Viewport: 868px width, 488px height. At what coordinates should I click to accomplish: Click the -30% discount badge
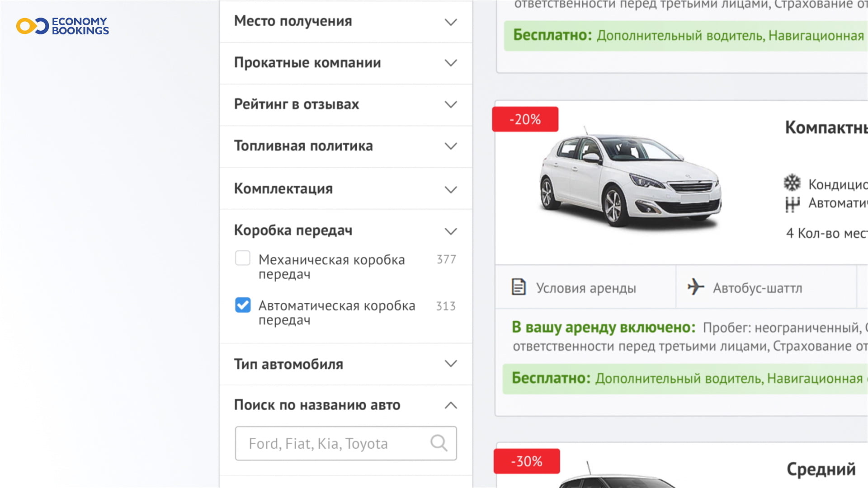526,461
